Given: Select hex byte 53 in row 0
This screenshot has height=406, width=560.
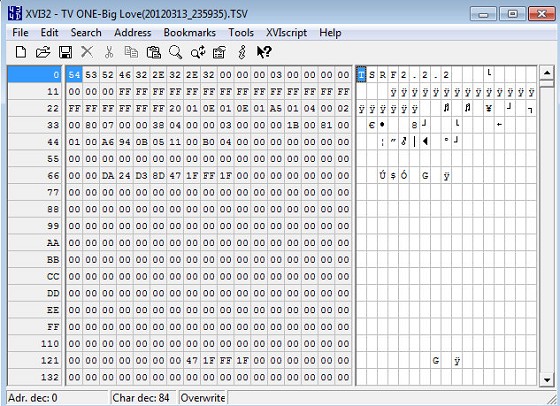Looking at the screenshot, I should (91, 75).
